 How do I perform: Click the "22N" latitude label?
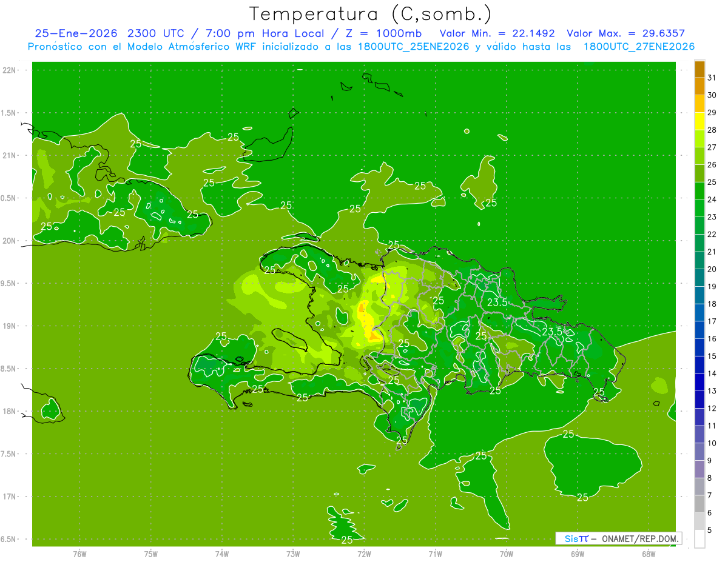coord(8,70)
